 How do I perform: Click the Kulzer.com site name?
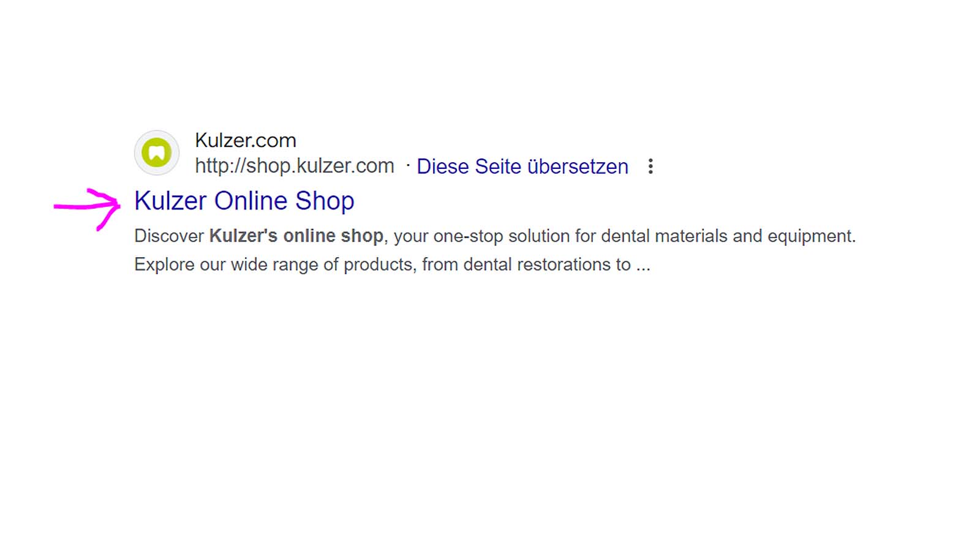click(x=246, y=140)
